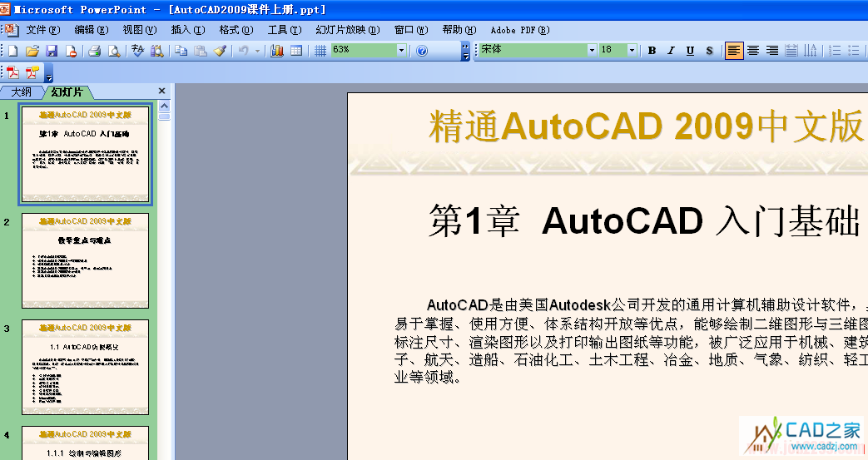Select the Format Painter brush icon

220,51
